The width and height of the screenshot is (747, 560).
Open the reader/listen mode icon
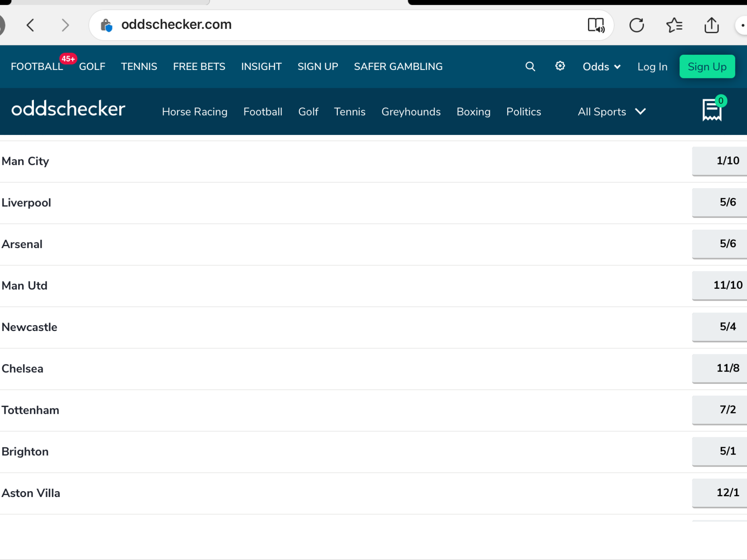point(596,25)
